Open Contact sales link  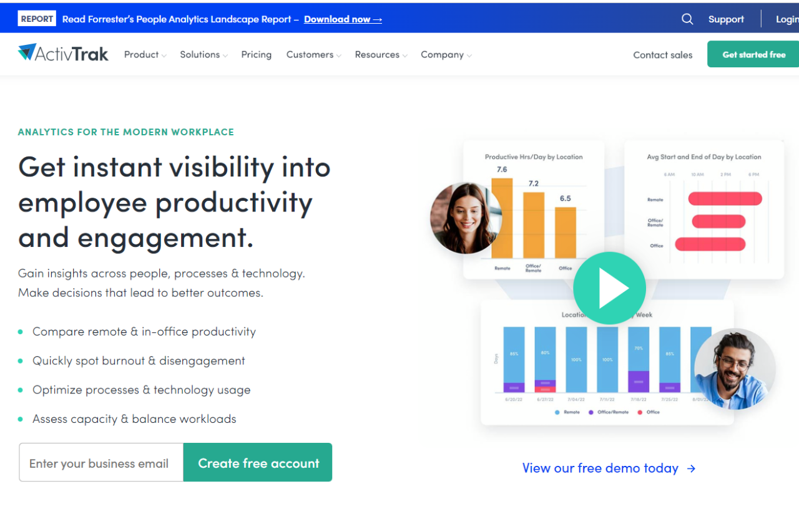point(663,55)
